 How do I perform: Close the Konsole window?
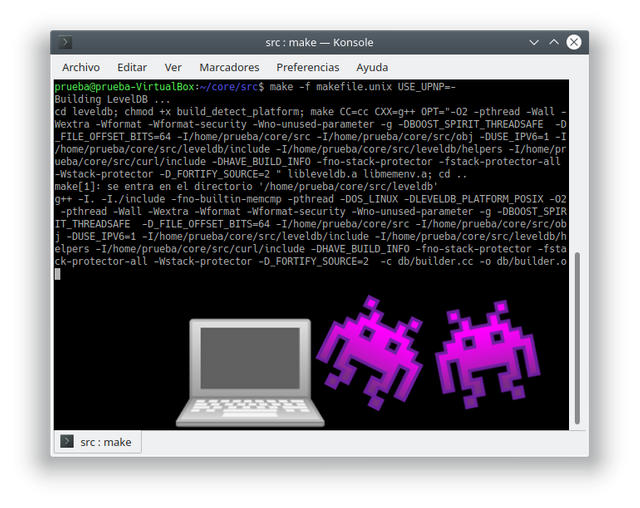tap(574, 42)
